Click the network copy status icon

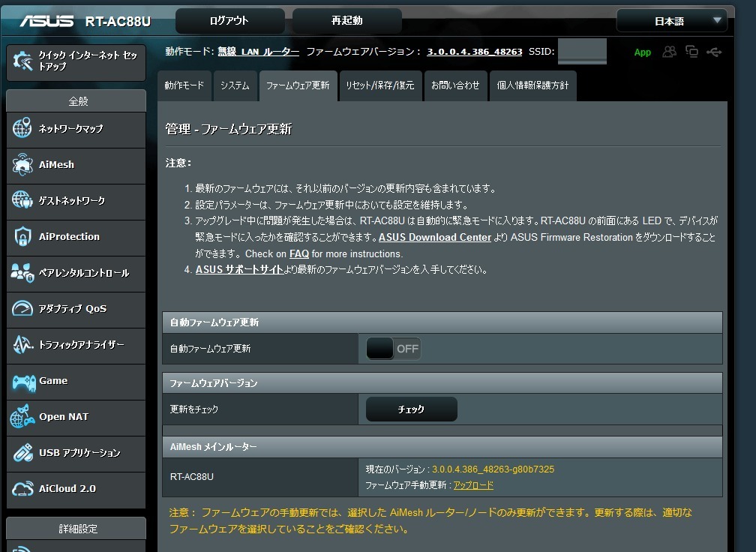[691, 52]
